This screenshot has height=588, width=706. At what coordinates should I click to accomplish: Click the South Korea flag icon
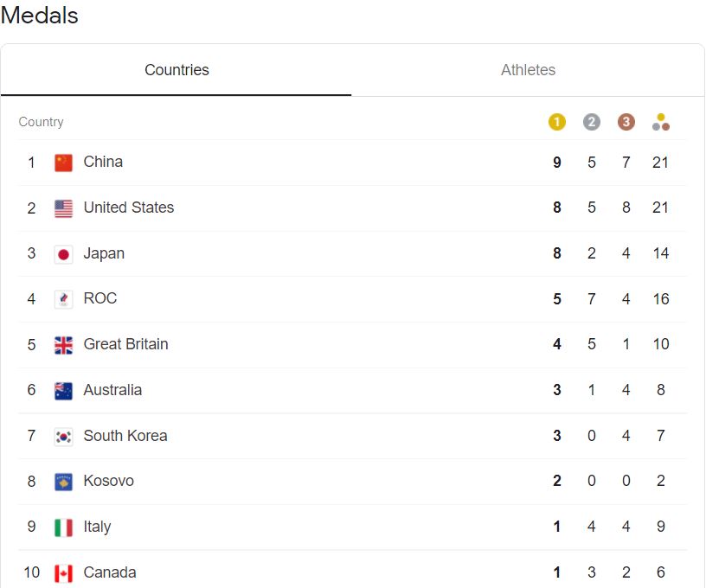63,436
